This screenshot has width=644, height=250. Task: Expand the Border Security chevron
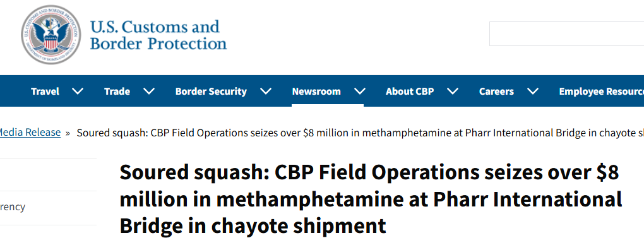266,91
